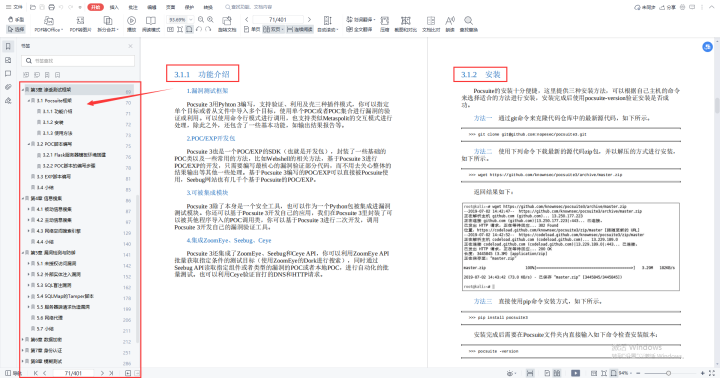Toggle 双页 two-page view
This screenshot has height=378, width=720.
273,29
